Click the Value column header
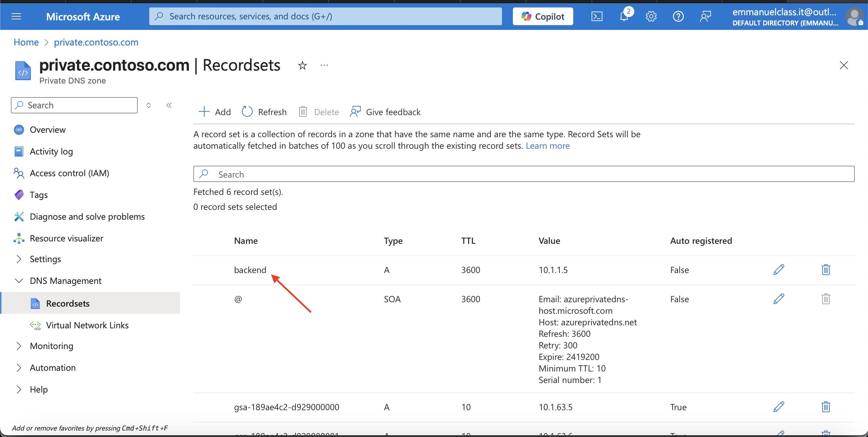Viewport: 868px width, 437px height. coord(549,241)
